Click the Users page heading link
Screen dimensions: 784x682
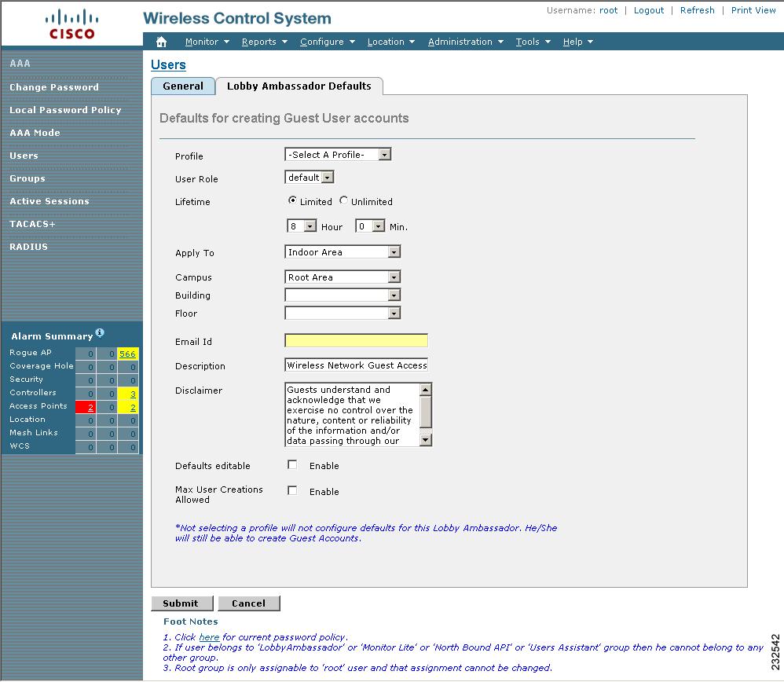168,65
